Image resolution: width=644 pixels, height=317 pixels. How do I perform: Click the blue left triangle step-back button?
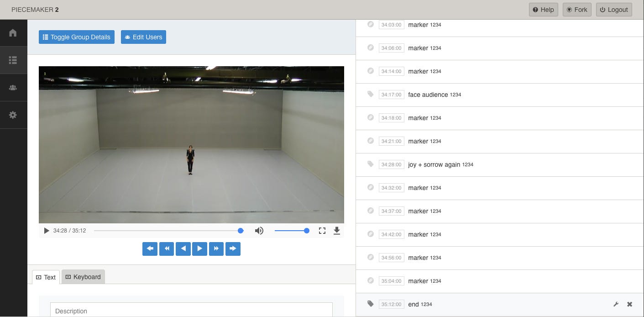(x=183, y=248)
